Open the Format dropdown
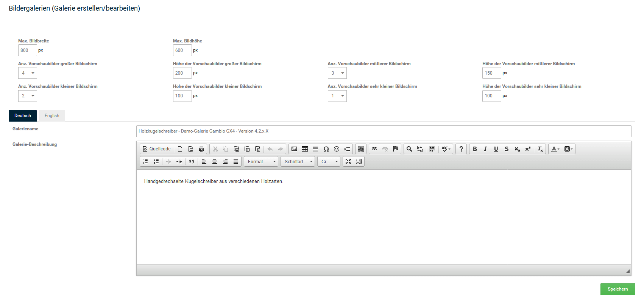Viewport: 644px width, 308px height. tap(261, 161)
